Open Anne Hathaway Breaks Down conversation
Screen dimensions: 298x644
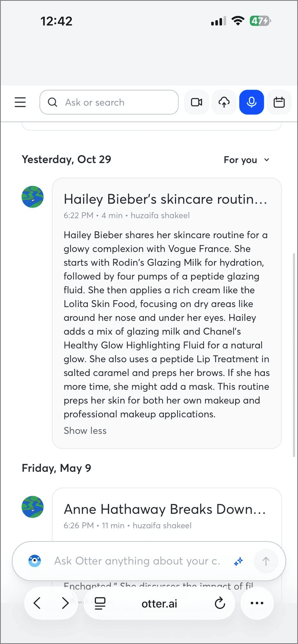tap(165, 509)
